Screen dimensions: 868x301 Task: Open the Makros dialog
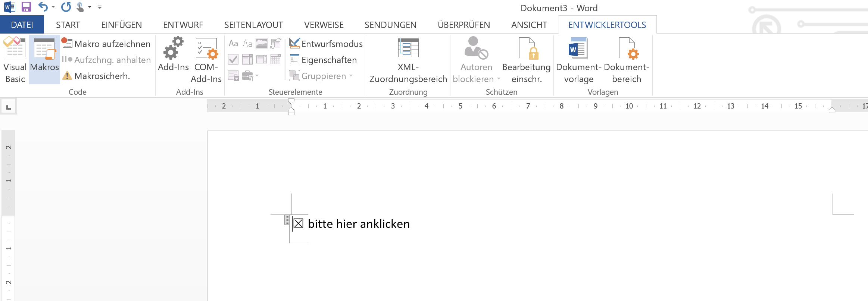point(44,60)
